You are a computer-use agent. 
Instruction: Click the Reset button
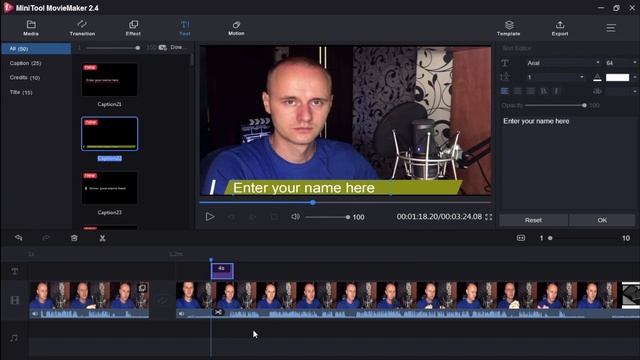tap(533, 220)
